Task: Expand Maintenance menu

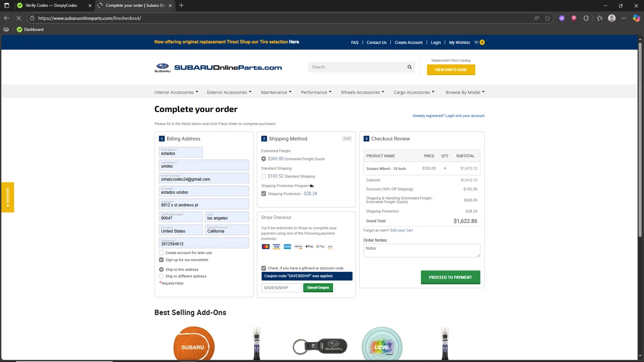Action: pos(276,92)
